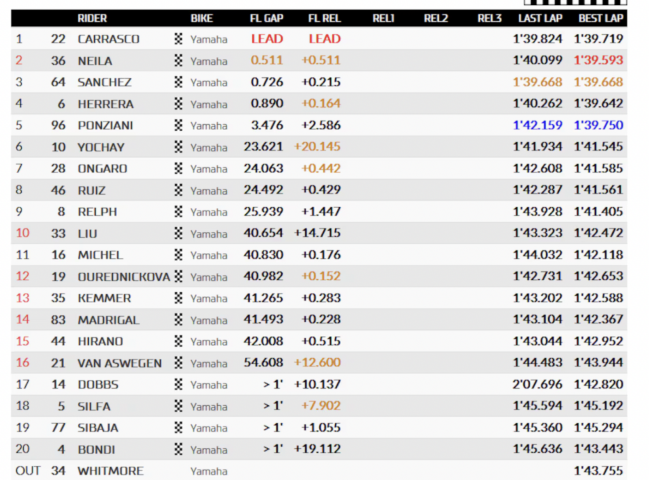
Task: Click the chequered flag icon beside DOBBS
Action: (x=178, y=384)
